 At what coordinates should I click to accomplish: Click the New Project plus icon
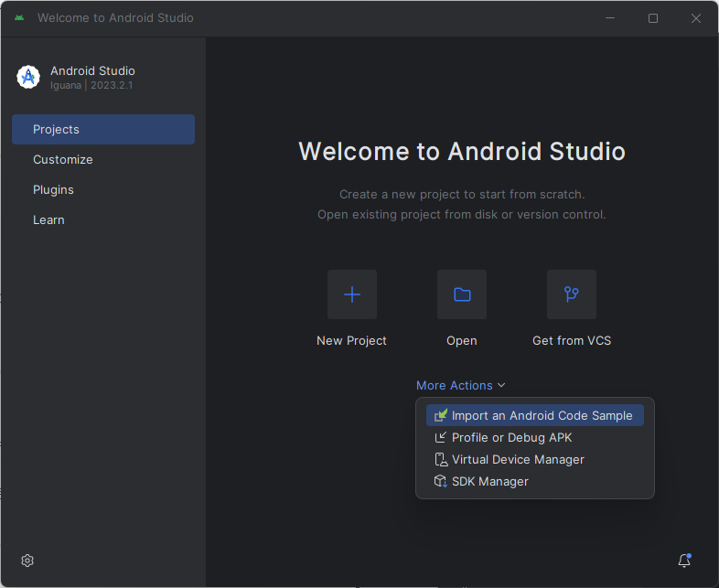click(x=351, y=294)
